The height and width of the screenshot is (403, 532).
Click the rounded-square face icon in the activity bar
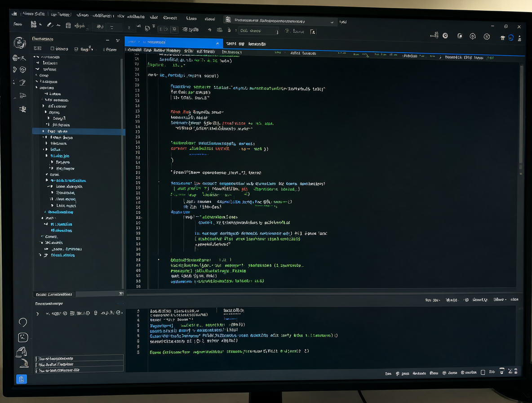point(23,337)
